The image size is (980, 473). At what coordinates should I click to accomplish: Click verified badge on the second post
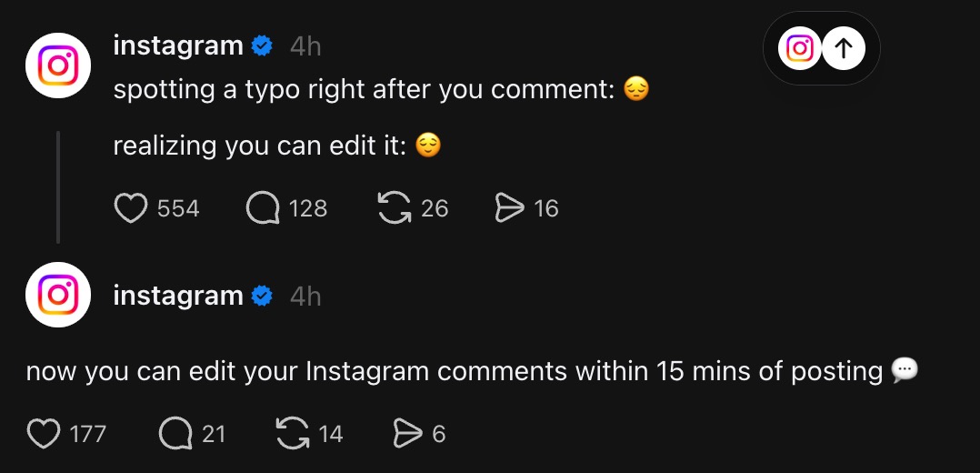[263, 296]
